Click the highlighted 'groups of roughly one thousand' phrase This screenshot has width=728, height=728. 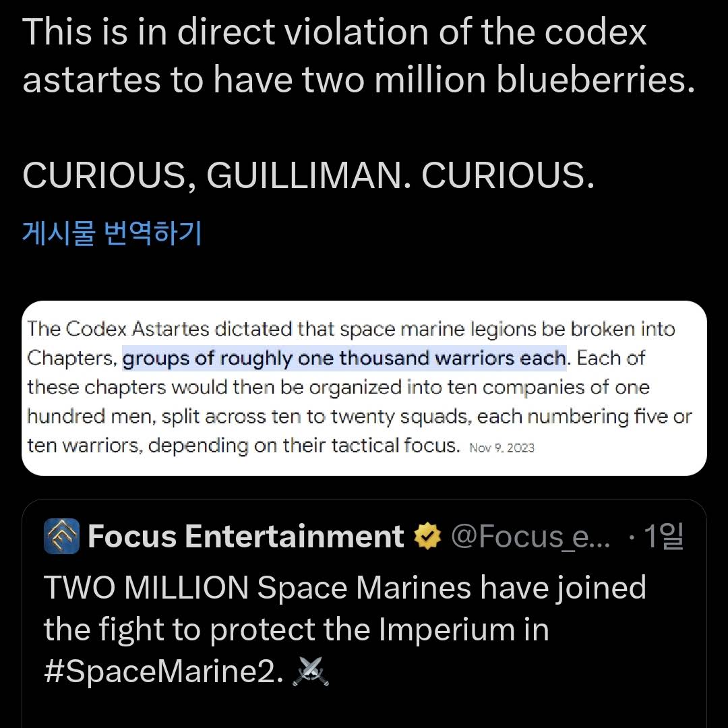344,358
